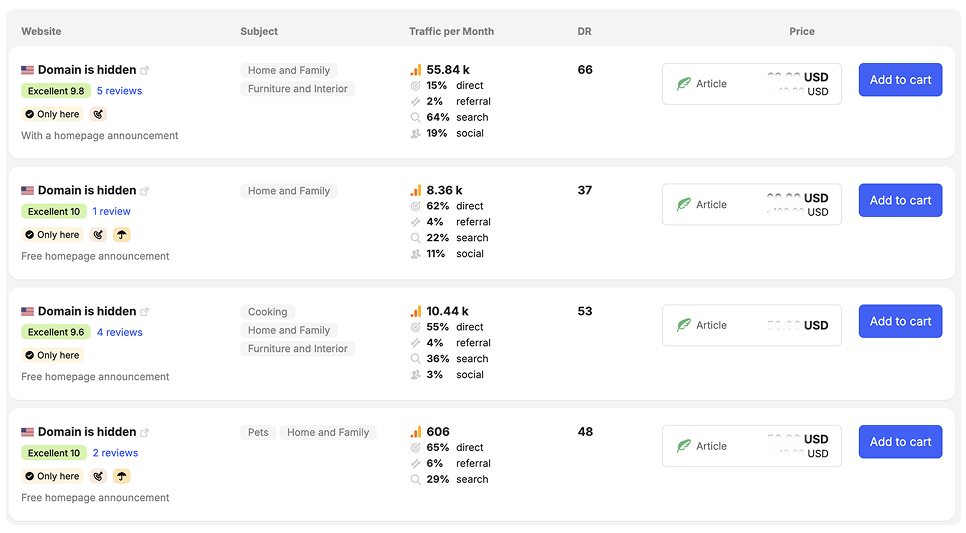
Task: Click the Furniture and Interior tag in DR 53 row
Action: point(298,349)
